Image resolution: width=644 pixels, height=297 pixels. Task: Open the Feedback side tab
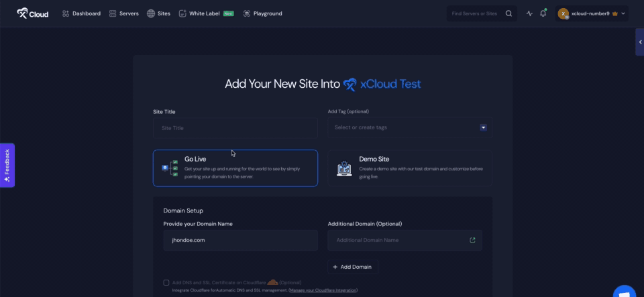(7, 165)
